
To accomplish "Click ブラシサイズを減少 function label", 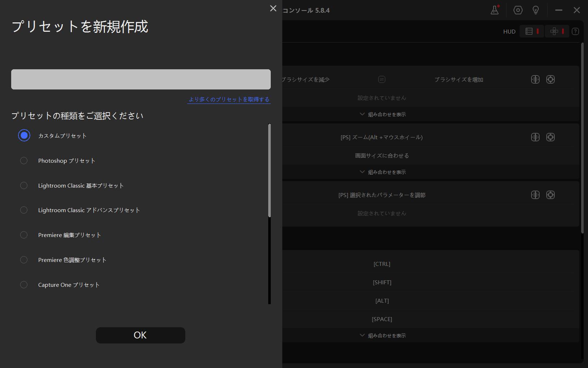I will point(306,80).
